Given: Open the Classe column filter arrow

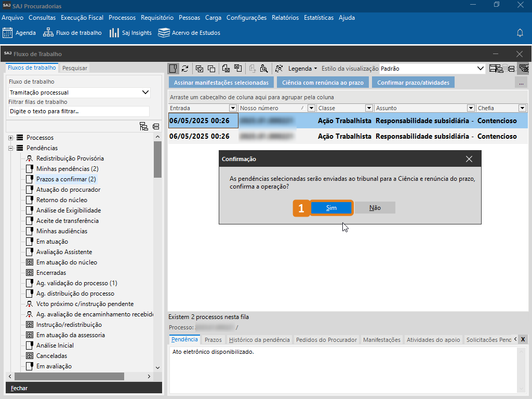Looking at the screenshot, I should coord(369,108).
